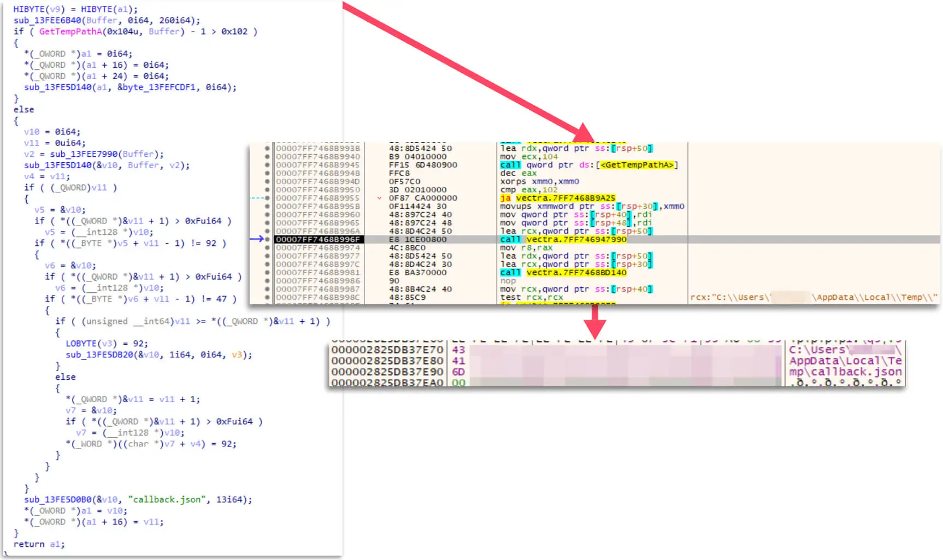Select opcode bytes E8 BA370000
Viewport: 943px width, 560px height.
[417, 273]
